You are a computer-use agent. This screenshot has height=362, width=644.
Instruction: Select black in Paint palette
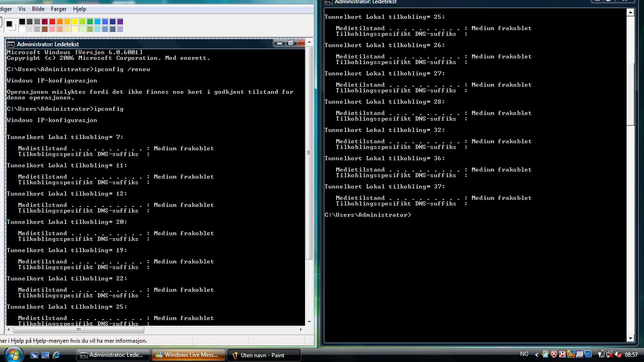click(x=22, y=22)
